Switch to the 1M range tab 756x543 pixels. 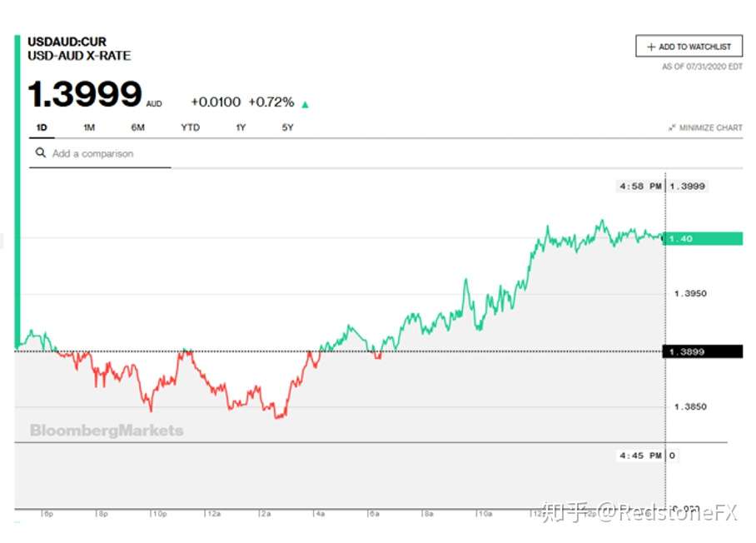click(x=89, y=127)
